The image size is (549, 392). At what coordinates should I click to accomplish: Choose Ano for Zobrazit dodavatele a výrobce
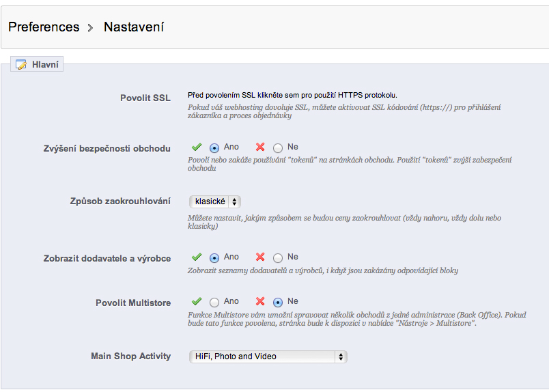pos(214,258)
